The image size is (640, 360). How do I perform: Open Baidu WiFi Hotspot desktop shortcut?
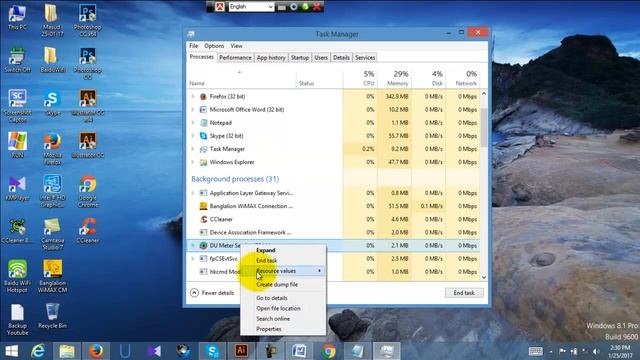click(17, 276)
